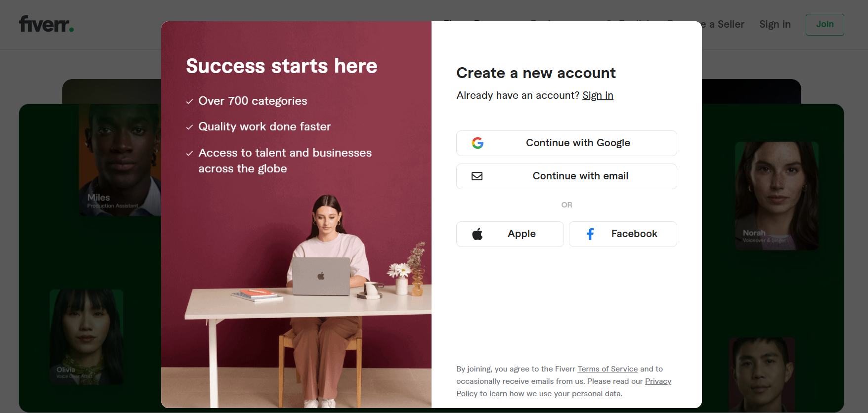The image size is (868, 413).
Task: Open the Sign in link in dialog
Action: tap(598, 95)
